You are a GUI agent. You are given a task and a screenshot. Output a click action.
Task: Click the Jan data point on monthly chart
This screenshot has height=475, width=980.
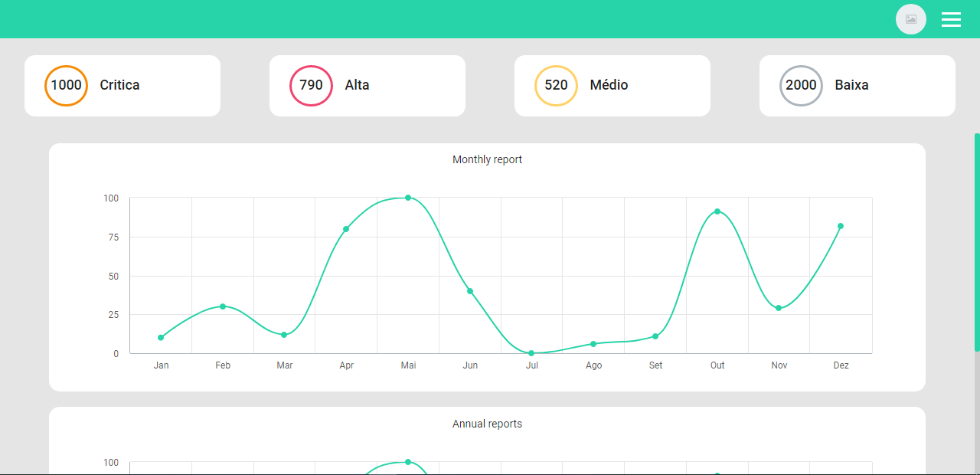point(161,338)
